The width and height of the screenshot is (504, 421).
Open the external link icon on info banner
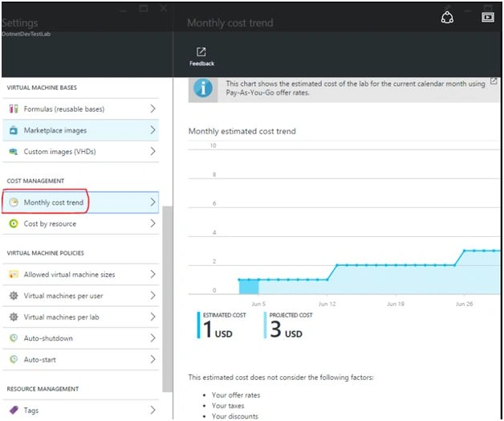coord(494,81)
